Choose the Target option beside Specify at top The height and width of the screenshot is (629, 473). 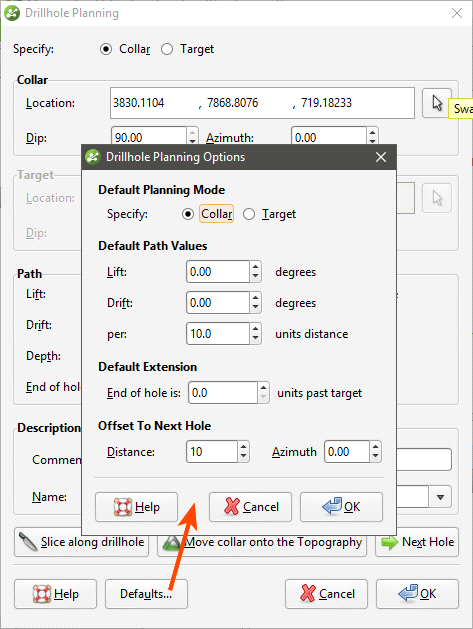coord(167,49)
